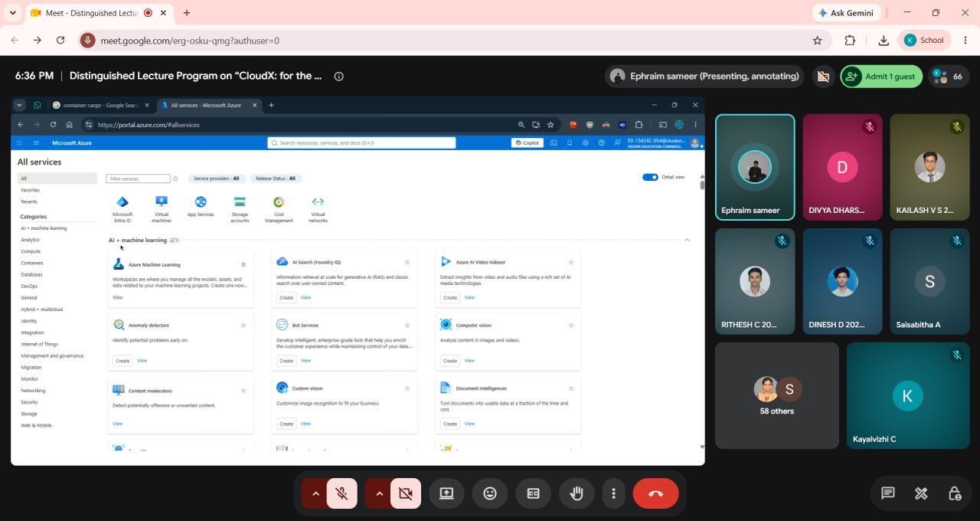Open more options three-dot menu
The height and width of the screenshot is (521, 980).
[x=613, y=493]
